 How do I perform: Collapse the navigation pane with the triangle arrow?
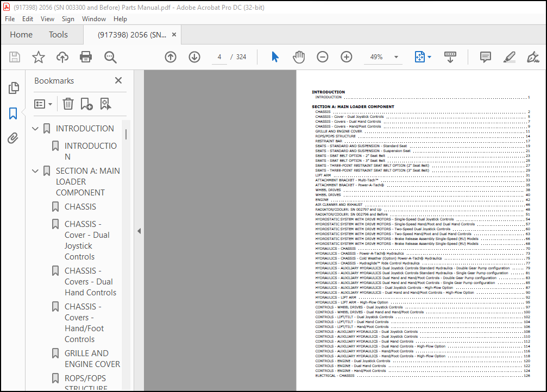coord(139,231)
